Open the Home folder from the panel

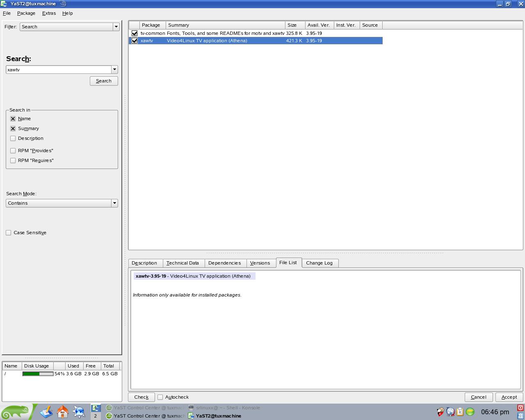pyautogui.click(x=63, y=411)
